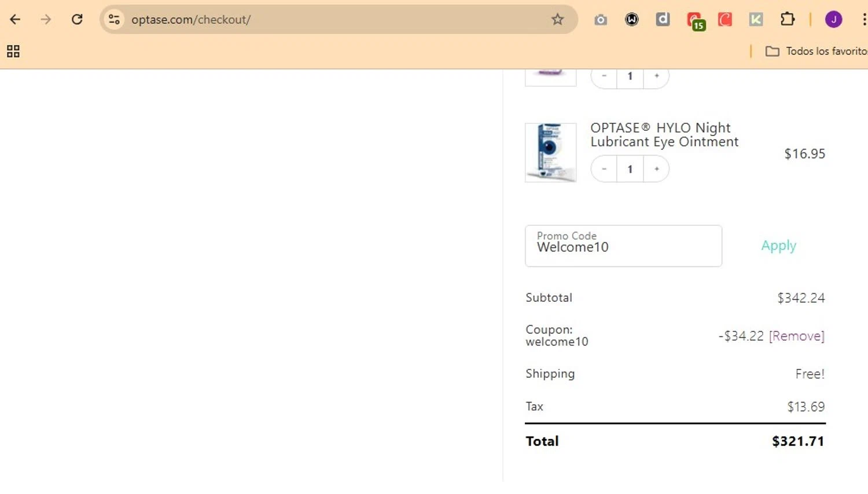Open the gray 'd' extension
Viewport: 868px width, 494px height.
tap(663, 19)
